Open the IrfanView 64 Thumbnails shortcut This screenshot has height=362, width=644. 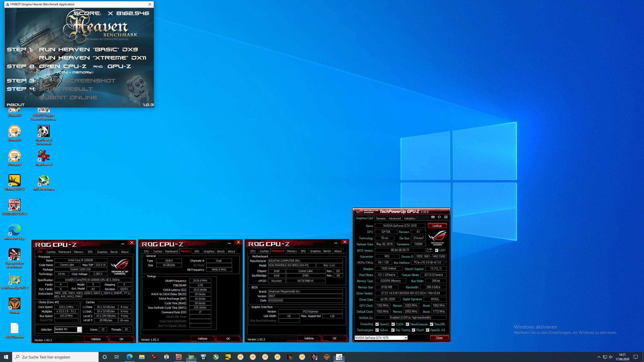pos(44,135)
